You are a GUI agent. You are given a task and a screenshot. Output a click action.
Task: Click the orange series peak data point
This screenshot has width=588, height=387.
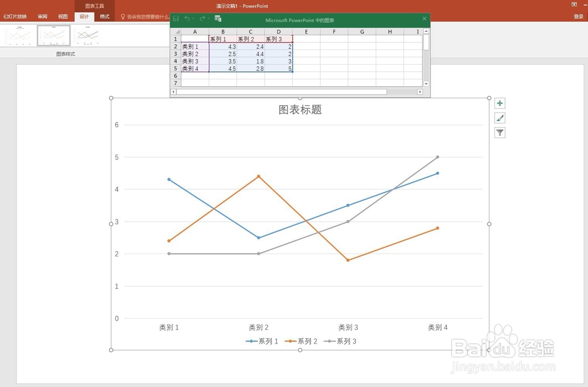click(x=258, y=176)
